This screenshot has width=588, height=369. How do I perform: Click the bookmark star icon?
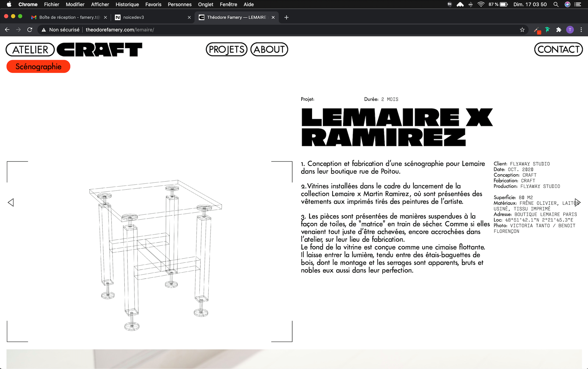[x=522, y=30]
